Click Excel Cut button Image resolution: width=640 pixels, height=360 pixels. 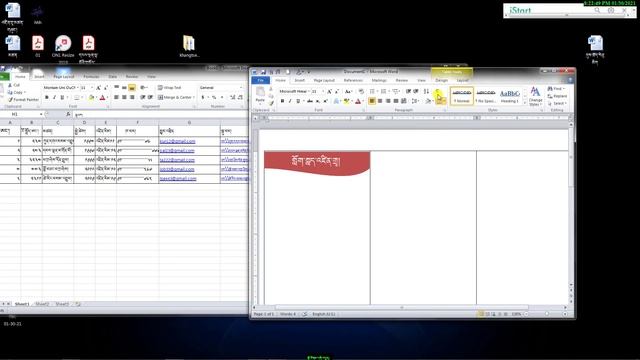coord(13,85)
